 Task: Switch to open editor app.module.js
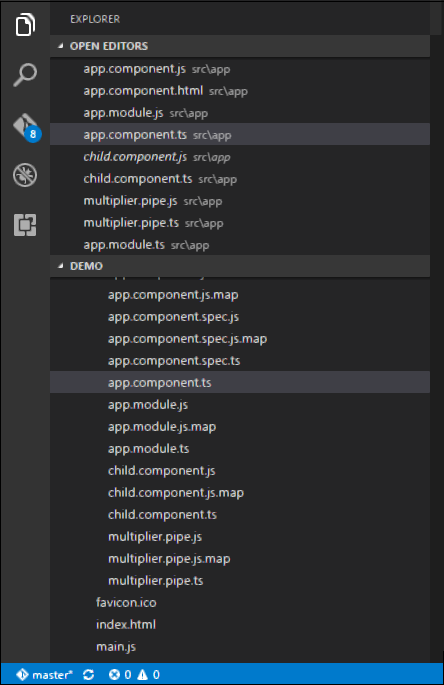(x=240, y=113)
